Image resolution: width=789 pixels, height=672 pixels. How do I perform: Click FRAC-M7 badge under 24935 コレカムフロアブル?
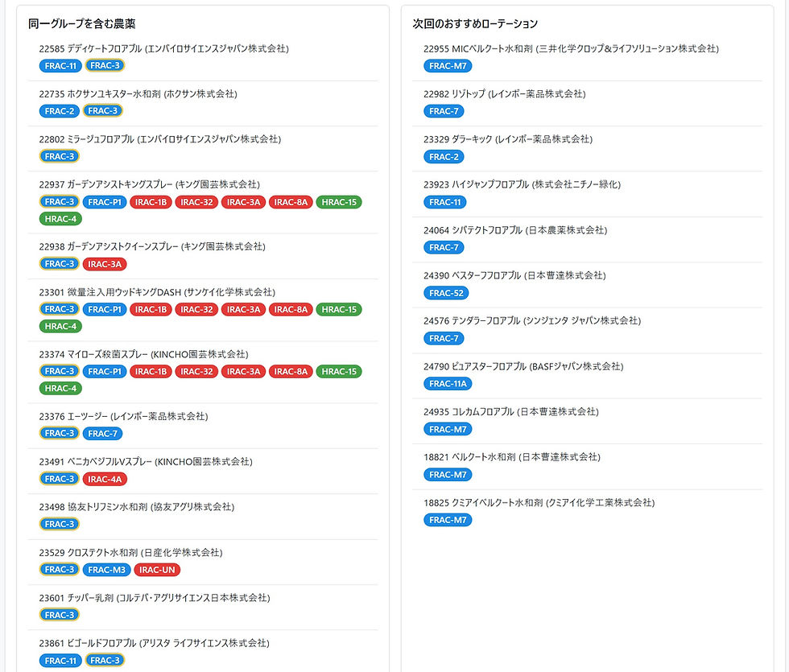coord(448,430)
